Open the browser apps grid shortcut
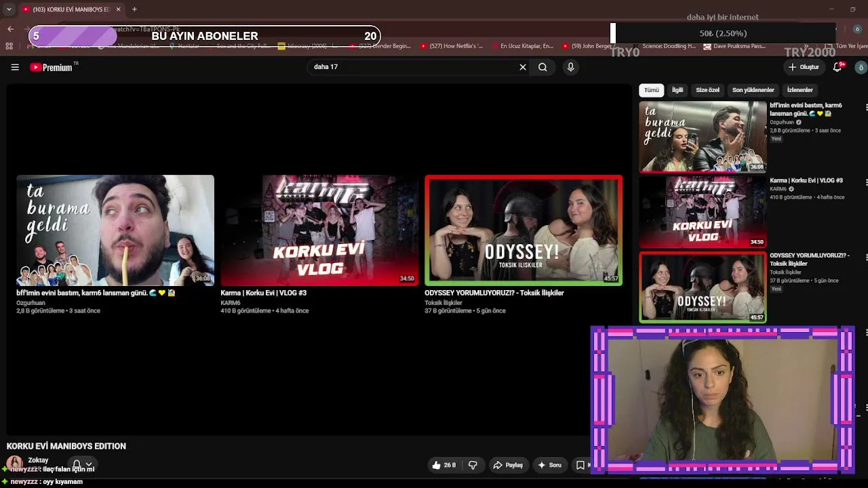This screenshot has width=868, height=488. click(x=9, y=46)
